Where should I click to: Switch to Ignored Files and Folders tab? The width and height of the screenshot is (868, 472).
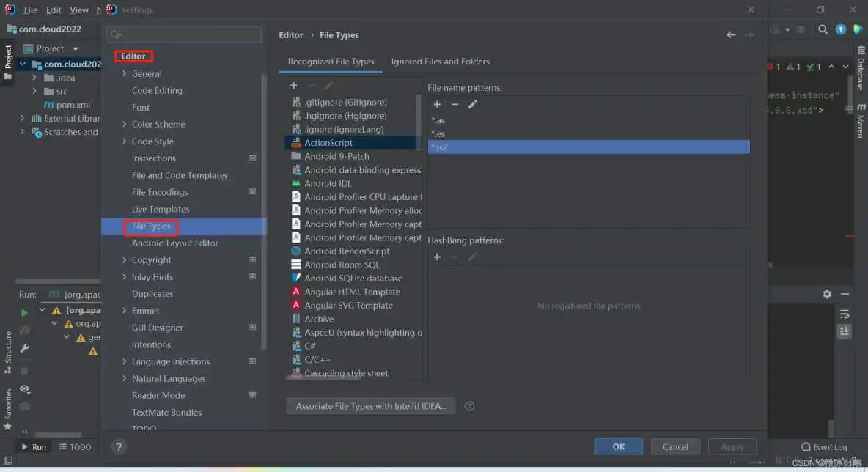pos(440,62)
